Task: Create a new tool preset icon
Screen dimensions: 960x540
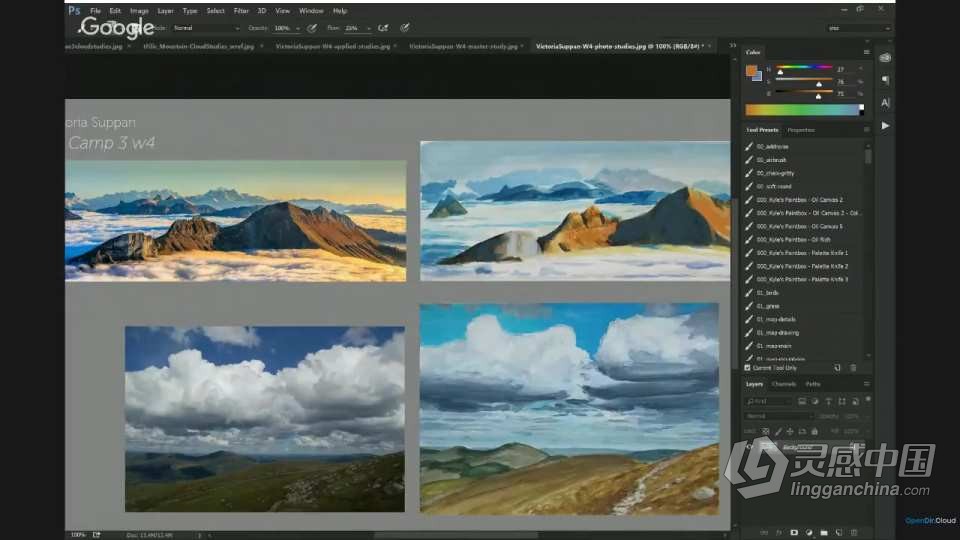Action: pos(838,368)
